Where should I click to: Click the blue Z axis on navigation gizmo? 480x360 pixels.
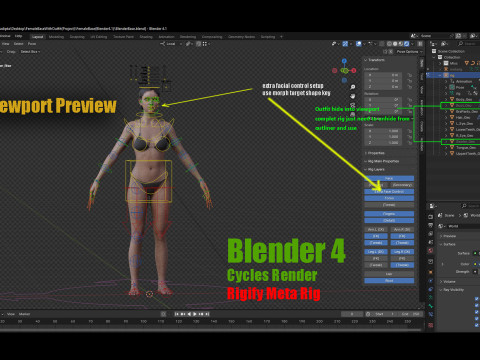pos(344,61)
